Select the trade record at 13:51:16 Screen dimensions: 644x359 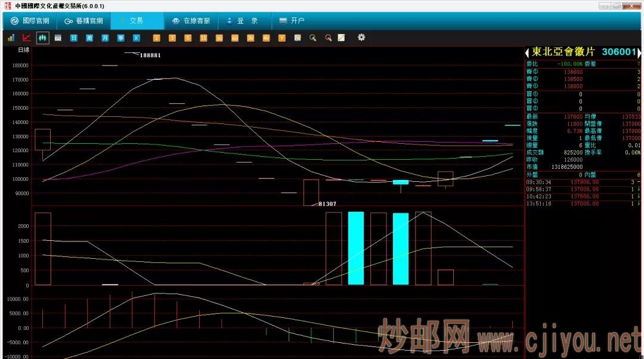(583, 204)
